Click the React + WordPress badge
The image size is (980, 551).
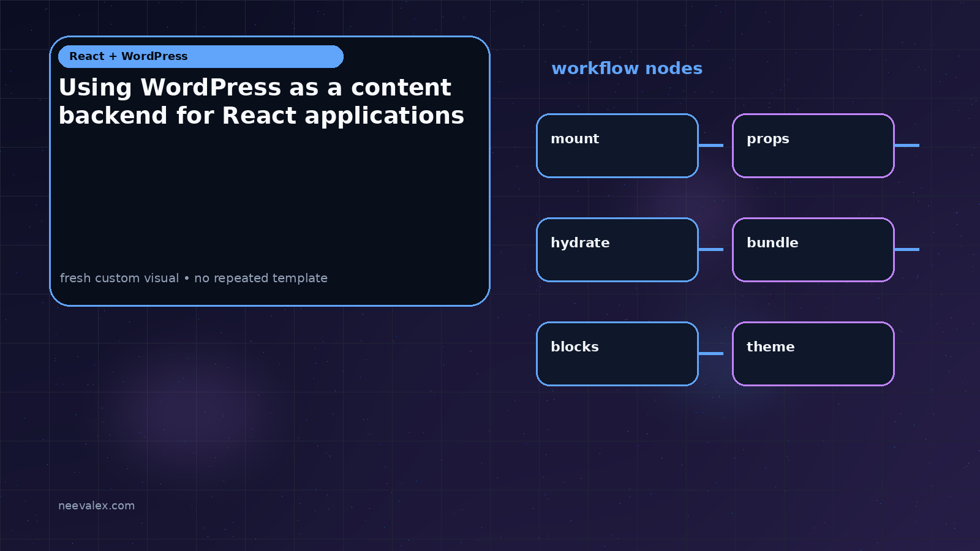coord(201,56)
